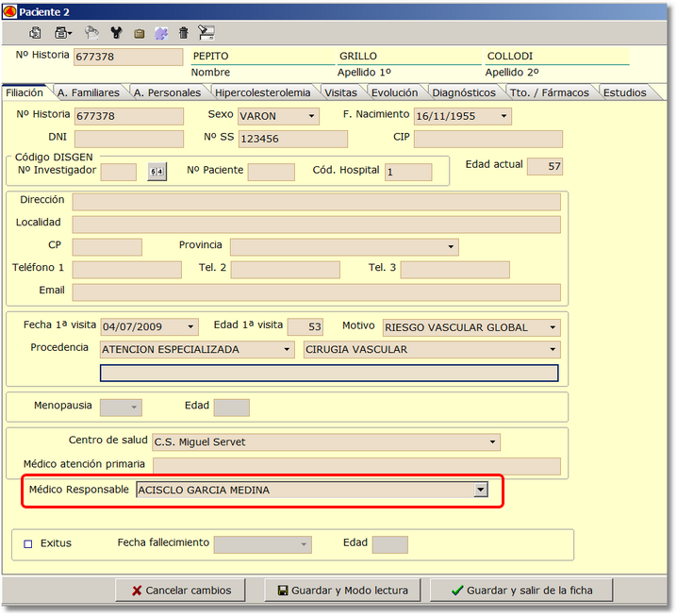Expand the Médico Responsable dropdown arrow
Screen dimensions: 677x616
tap(481, 490)
